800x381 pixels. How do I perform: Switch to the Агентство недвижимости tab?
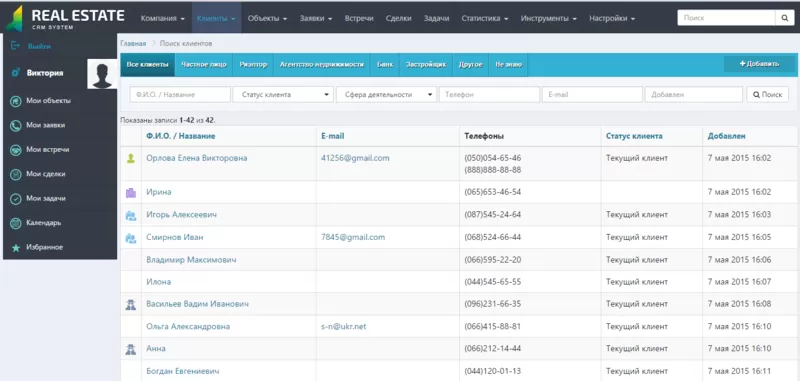[321, 65]
